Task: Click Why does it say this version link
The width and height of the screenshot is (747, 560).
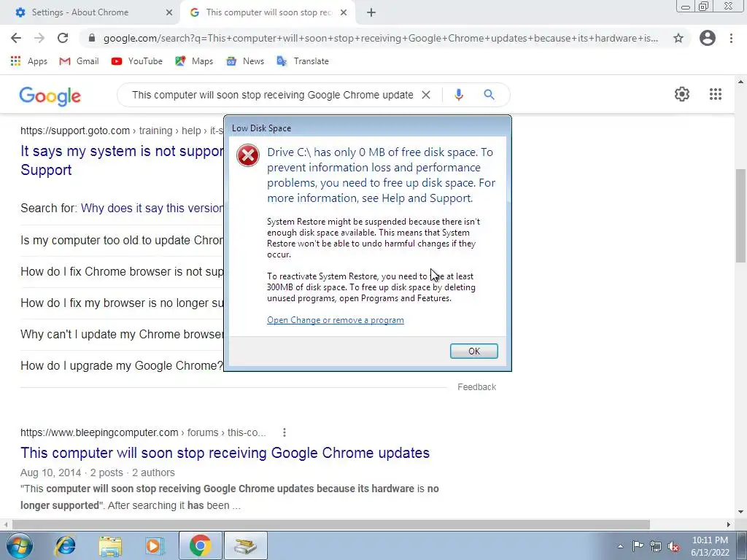Action: (152, 208)
